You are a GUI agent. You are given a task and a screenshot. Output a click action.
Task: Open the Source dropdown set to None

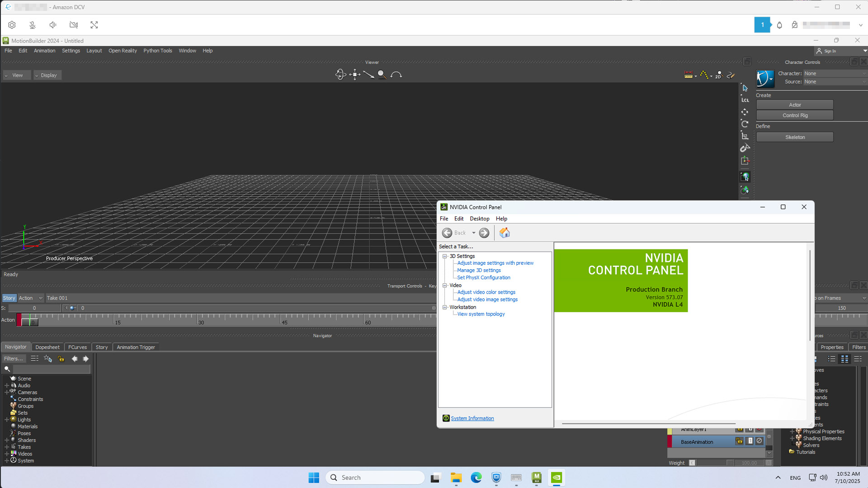click(x=835, y=82)
